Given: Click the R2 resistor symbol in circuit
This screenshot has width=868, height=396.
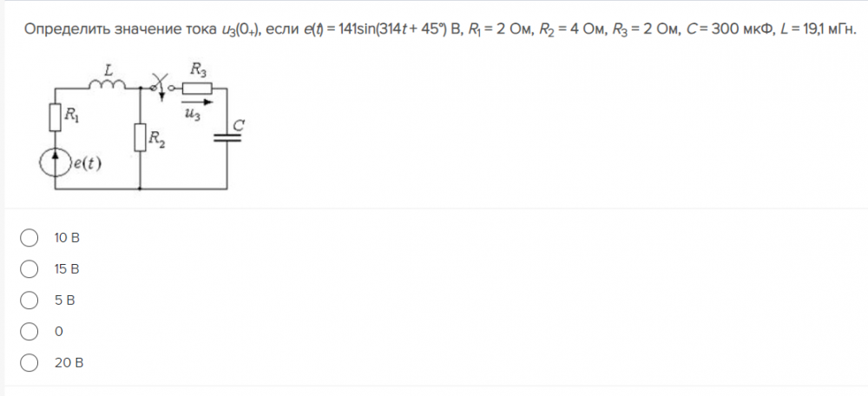Looking at the screenshot, I should point(141,137).
